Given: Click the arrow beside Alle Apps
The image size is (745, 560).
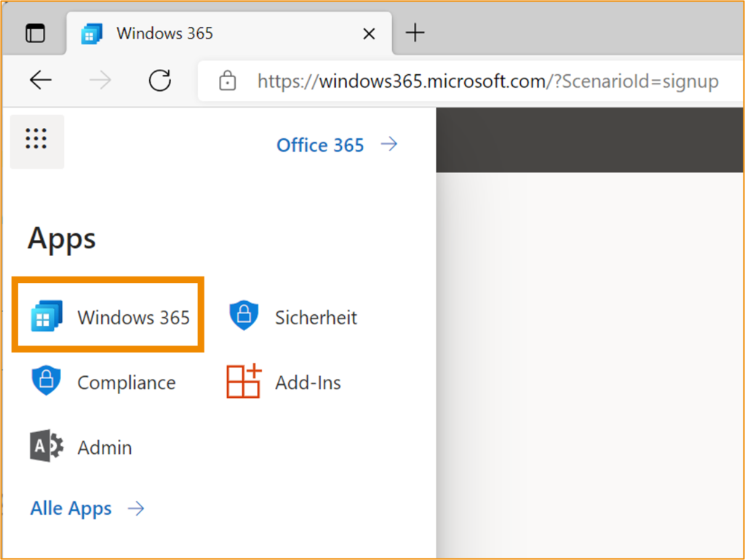Looking at the screenshot, I should (136, 508).
